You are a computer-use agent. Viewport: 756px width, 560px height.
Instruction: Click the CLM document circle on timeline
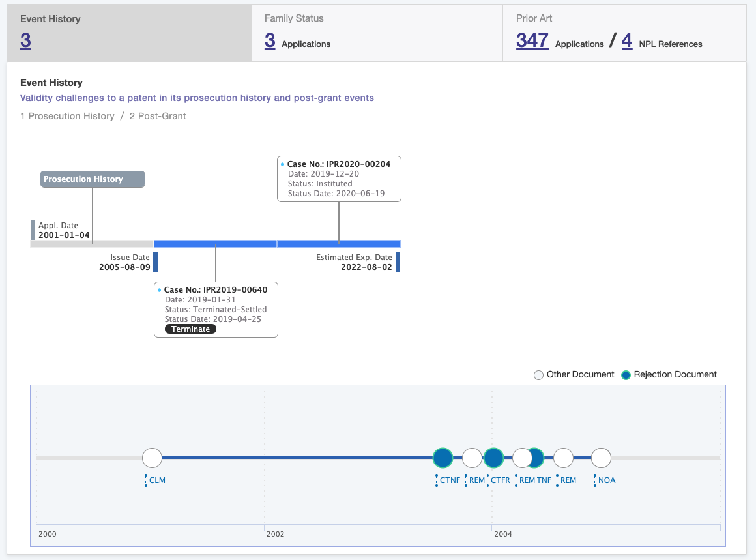pos(153,458)
